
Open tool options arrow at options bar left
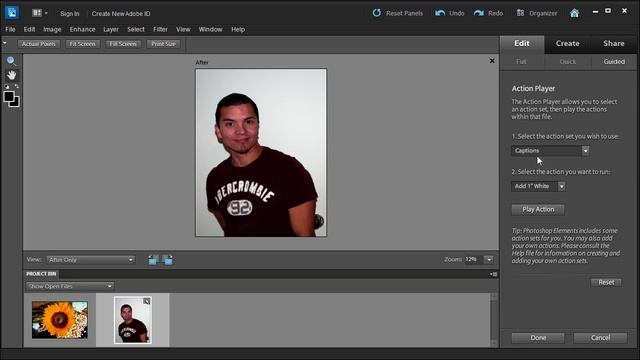pos(4,43)
